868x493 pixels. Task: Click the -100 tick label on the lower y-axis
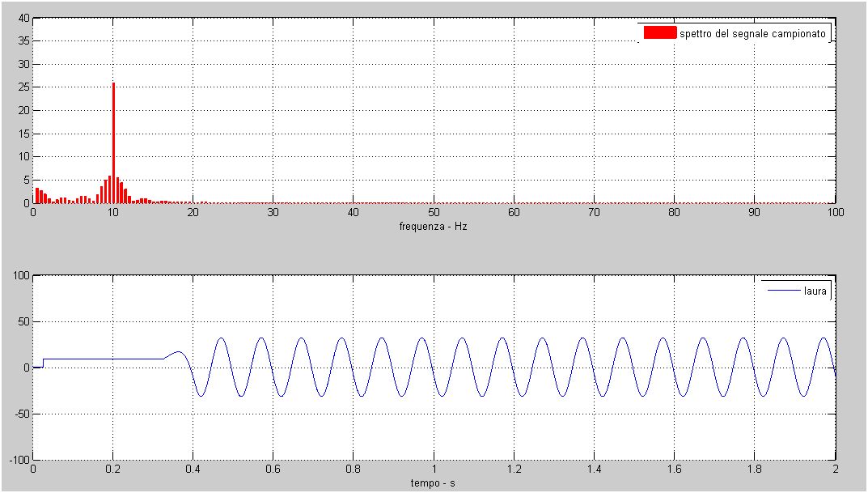19,460
